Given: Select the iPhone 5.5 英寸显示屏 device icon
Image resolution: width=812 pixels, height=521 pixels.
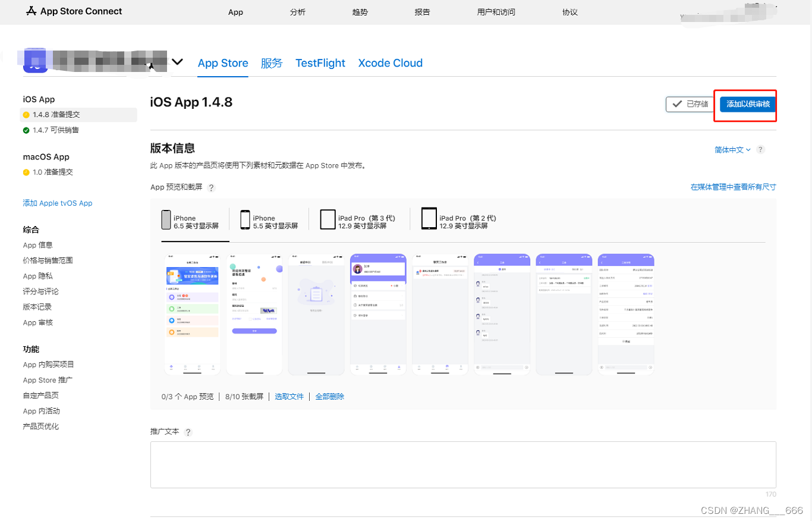Looking at the screenshot, I should 245,219.
